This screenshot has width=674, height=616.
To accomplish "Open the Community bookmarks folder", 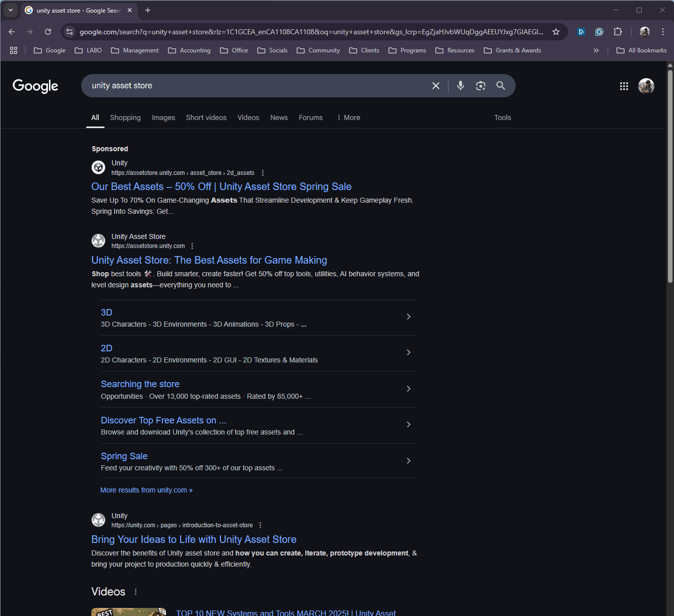I will click(x=318, y=50).
